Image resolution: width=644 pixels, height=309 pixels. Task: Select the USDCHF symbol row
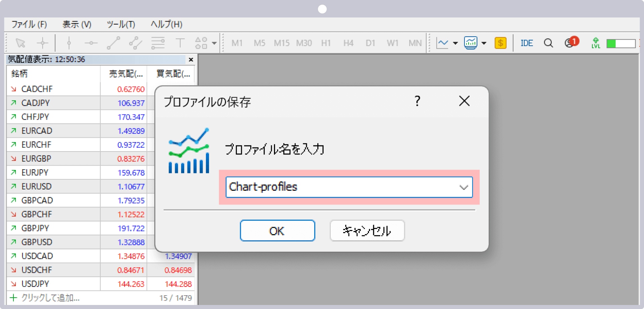(x=101, y=270)
